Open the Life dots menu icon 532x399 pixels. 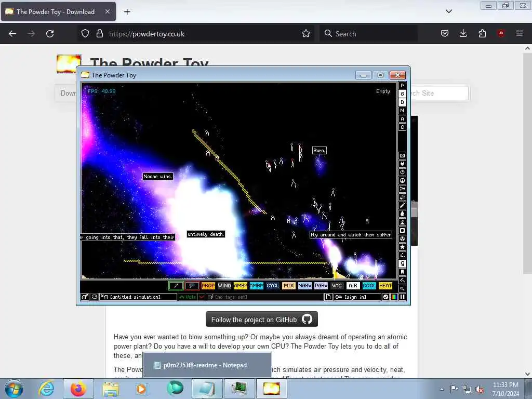click(402, 256)
